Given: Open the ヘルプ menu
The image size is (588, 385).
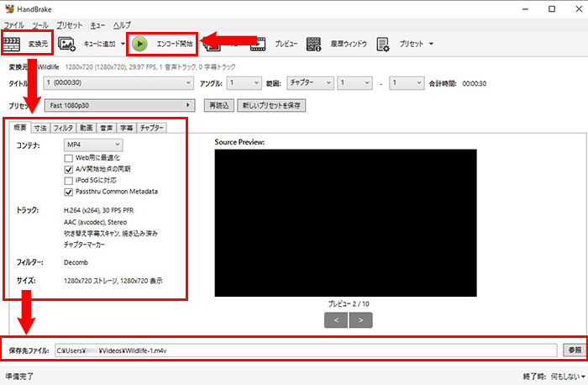Looking at the screenshot, I should (123, 25).
